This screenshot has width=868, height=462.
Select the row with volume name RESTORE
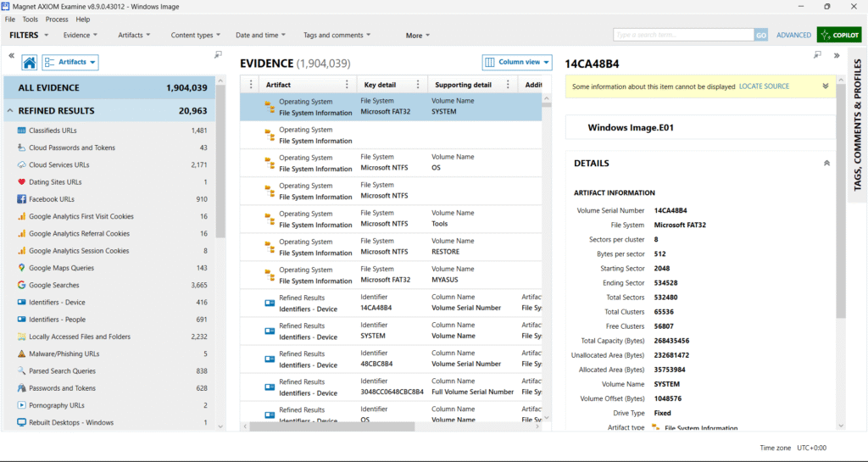tap(391, 247)
